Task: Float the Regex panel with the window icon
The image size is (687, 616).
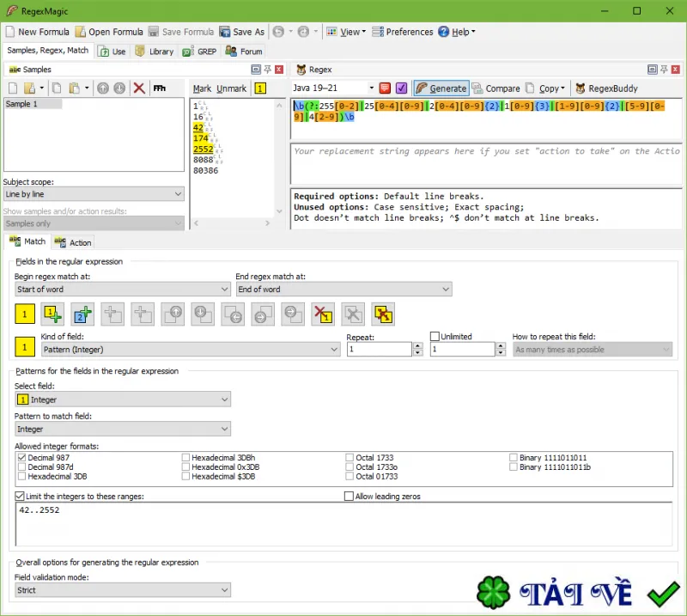Action: point(653,70)
